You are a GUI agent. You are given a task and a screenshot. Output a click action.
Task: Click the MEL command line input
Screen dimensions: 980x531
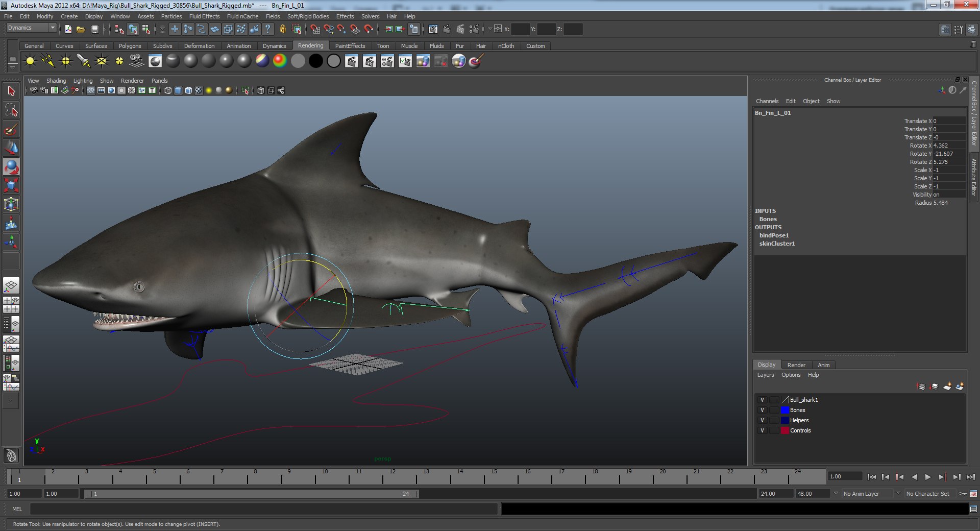[263, 509]
